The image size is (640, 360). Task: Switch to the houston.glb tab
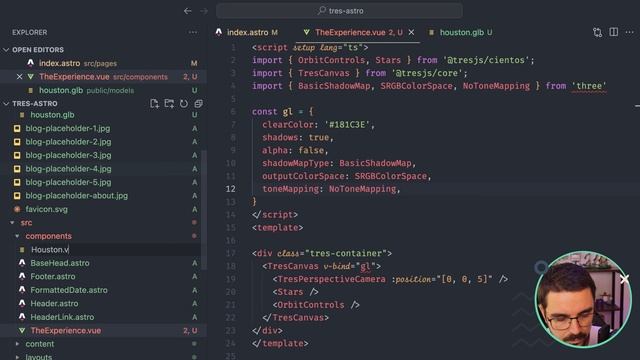click(x=461, y=32)
